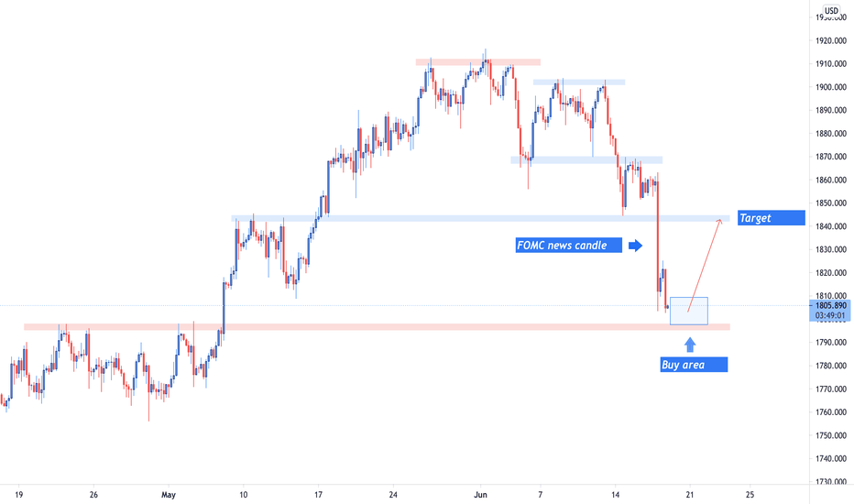Click the blue up arrow above Buy area
Screen dimensions: 854x504
click(690, 345)
